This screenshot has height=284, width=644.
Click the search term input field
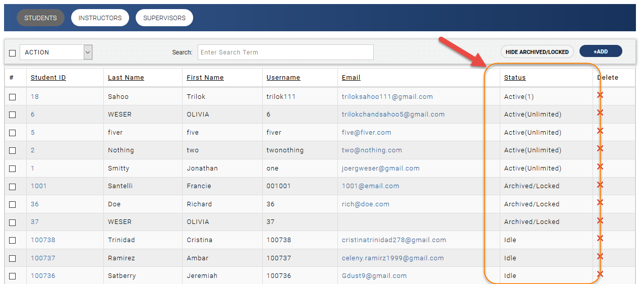pos(285,52)
